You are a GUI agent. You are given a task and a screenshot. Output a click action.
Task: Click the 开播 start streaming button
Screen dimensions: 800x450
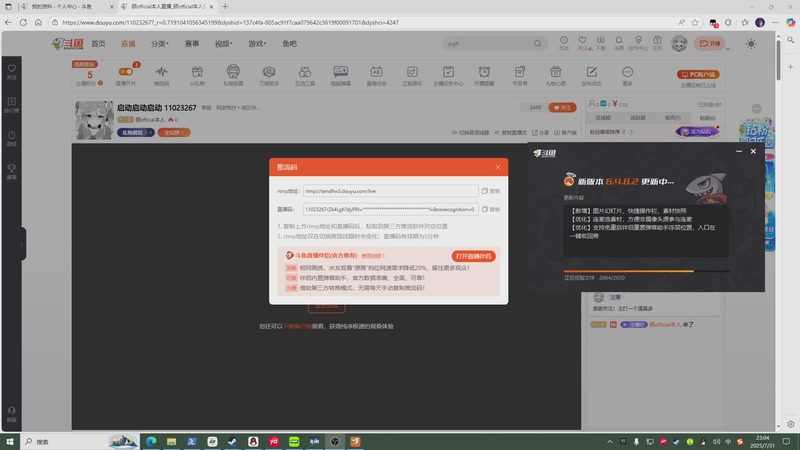tap(709, 43)
